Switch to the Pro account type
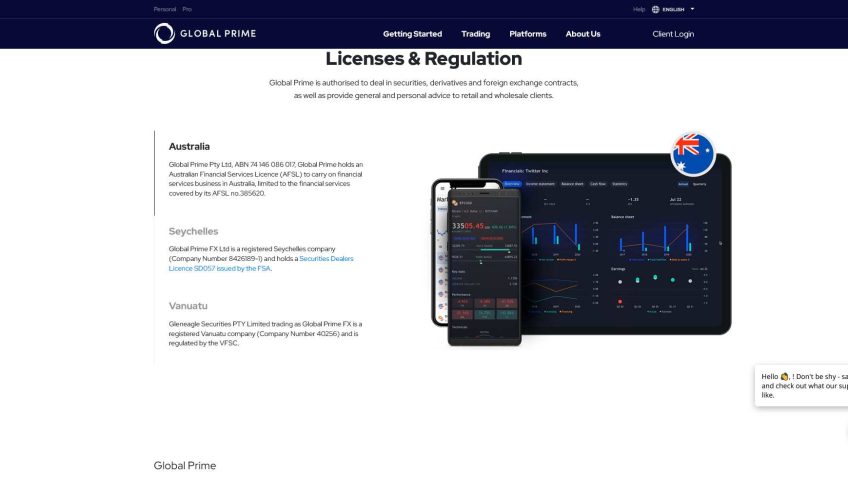Viewport: 848px width, 477px height. pos(187,9)
